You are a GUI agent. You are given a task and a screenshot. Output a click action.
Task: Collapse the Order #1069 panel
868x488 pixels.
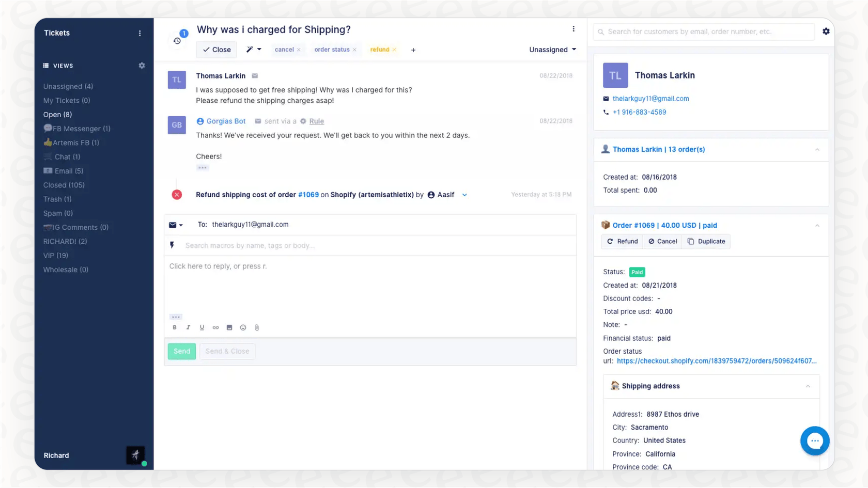coord(817,225)
